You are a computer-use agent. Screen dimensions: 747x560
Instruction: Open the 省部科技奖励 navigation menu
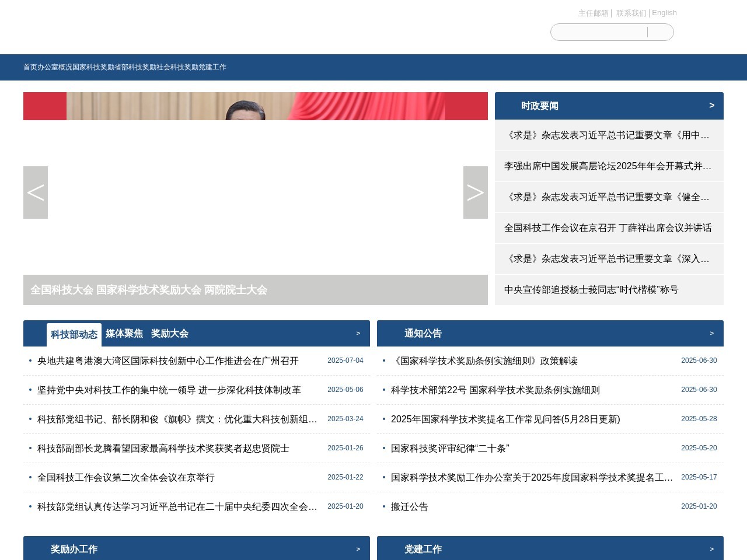(135, 67)
